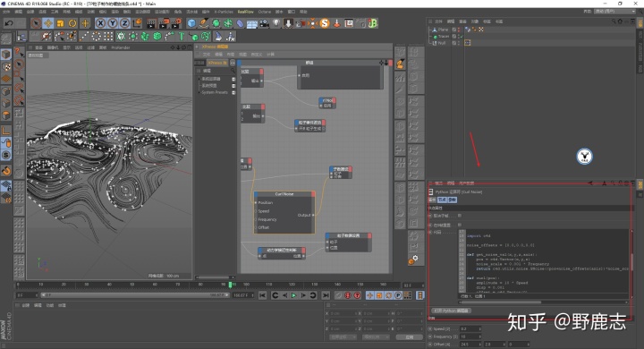Image resolution: width=644 pixels, height=349 pixels.
Task: Add MoGraph Text object icon
Action: [x=182, y=37]
